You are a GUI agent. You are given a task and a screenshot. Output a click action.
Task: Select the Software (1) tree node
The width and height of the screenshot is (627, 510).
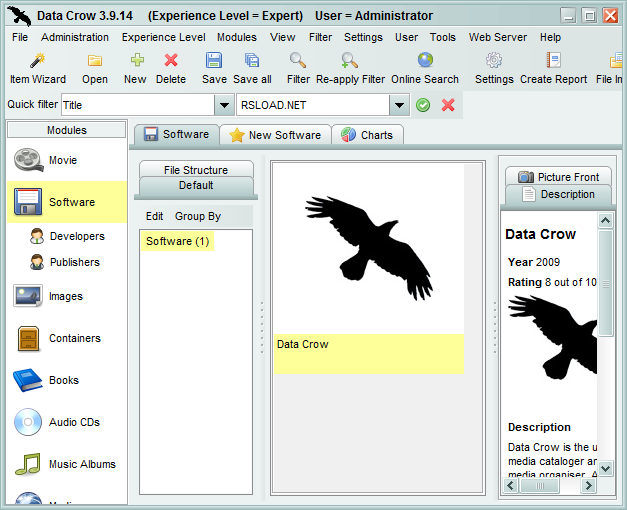(177, 241)
